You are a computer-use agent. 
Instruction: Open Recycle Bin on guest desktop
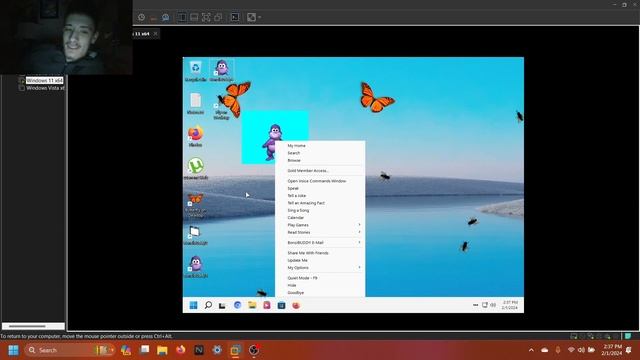click(x=196, y=71)
